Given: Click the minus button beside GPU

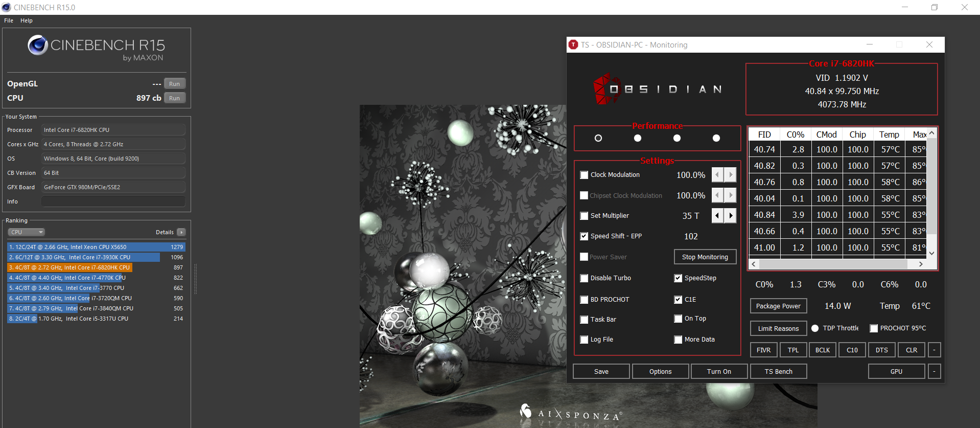Looking at the screenshot, I should (934, 371).
